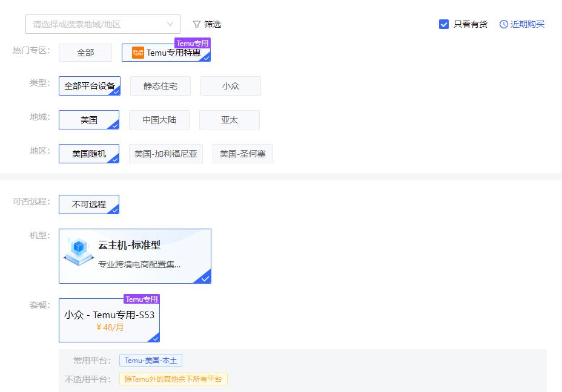
Task: Choose the 静态住宅 type
Action: tap(160, 86)
